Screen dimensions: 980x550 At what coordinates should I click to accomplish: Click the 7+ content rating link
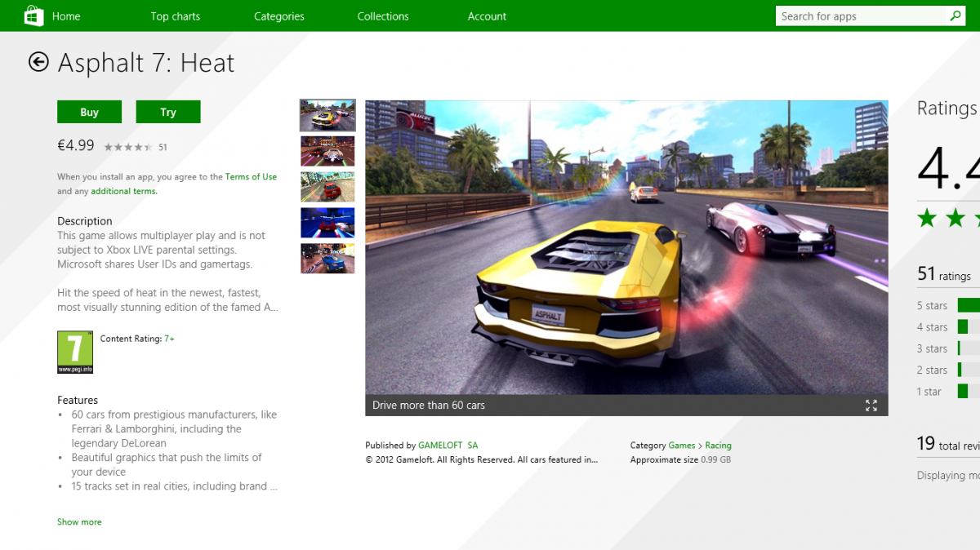click(x=169, y=338)
